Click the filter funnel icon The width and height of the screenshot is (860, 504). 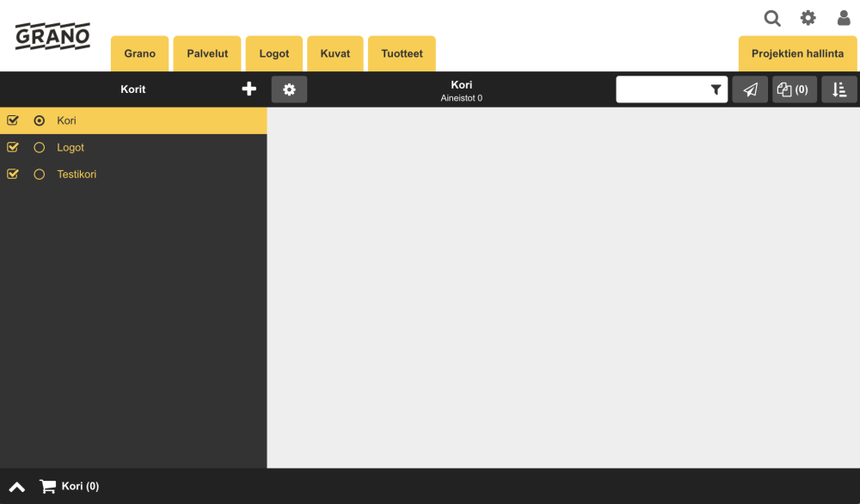coord(716,89)
